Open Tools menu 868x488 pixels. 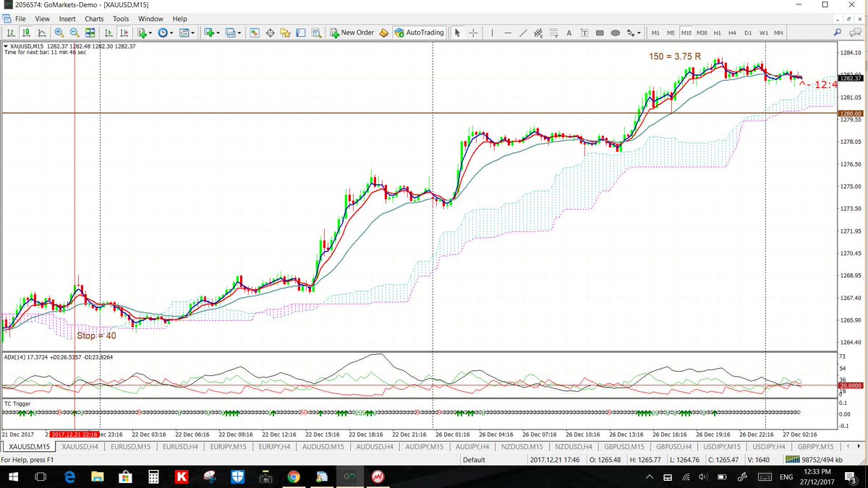click(121, 19)
